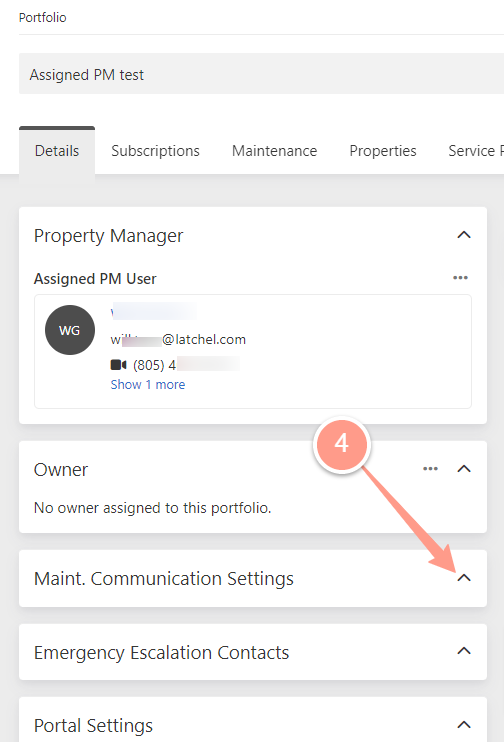Click the blurred property manager name link
504x742 pixels.
153,312
